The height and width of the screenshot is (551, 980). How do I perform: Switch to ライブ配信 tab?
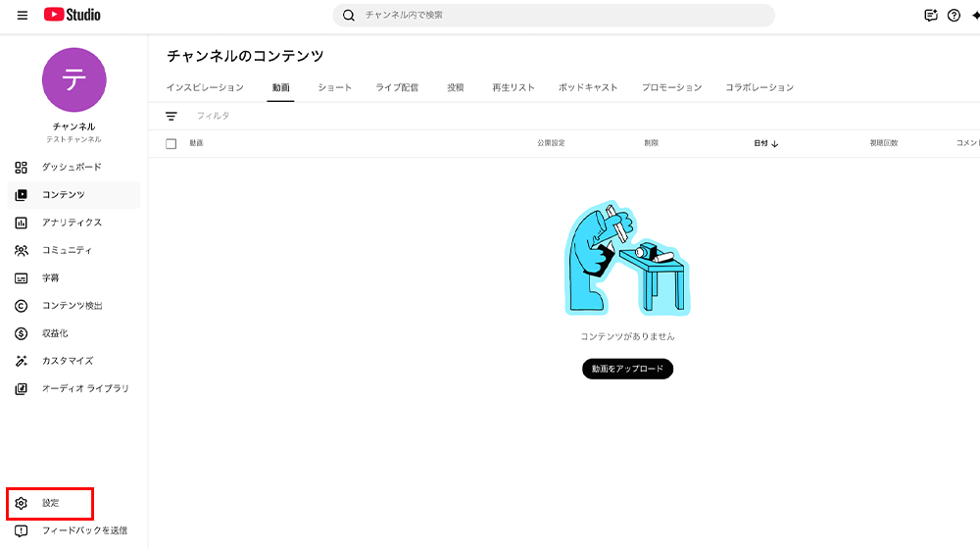point(397,87)
